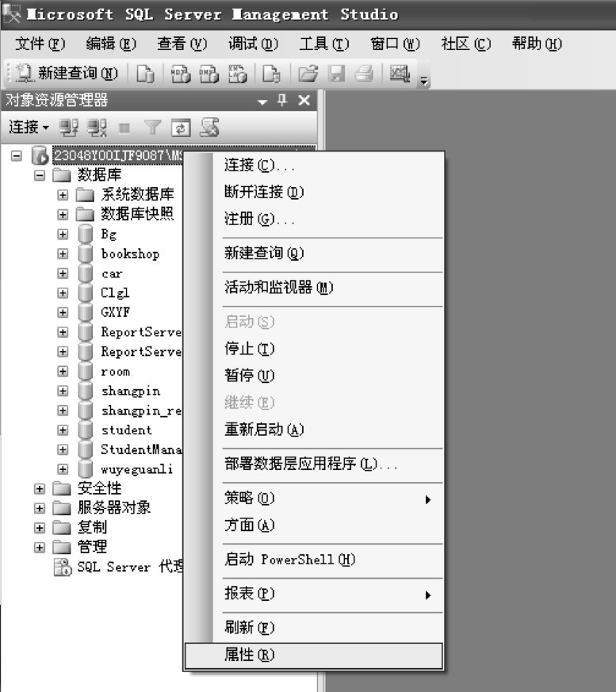This screenshot has height=692, width=616.
Task: Choose 停止(T) in context menu
Action: [314, 349]
